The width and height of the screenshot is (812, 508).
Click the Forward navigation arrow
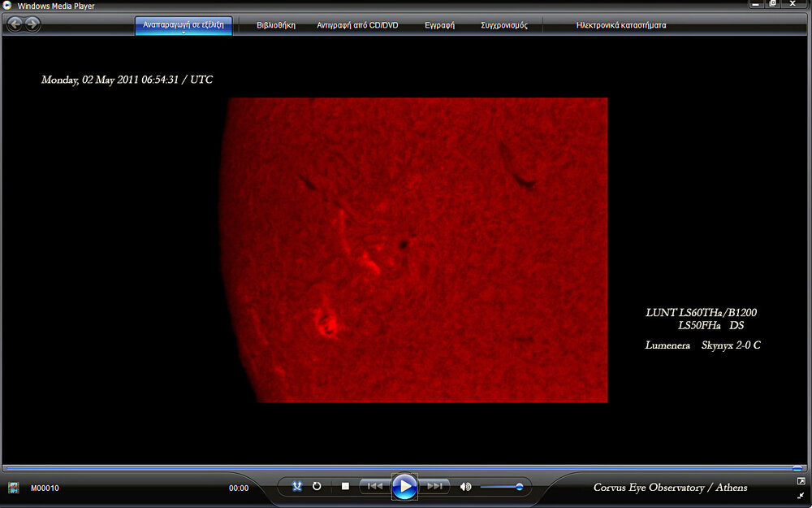32,24
